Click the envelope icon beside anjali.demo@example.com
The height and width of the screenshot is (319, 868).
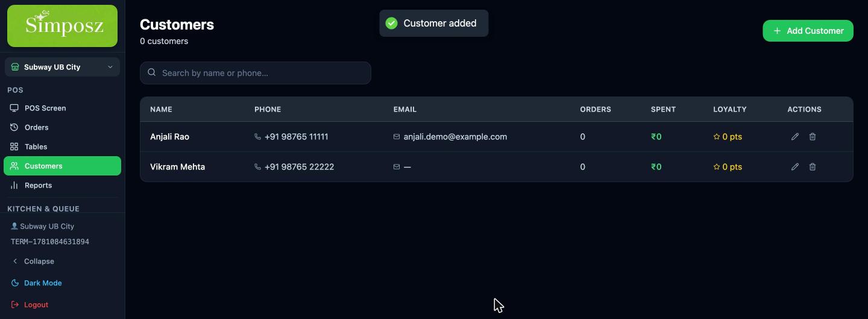pyautogui.click(x=397, y=137)
